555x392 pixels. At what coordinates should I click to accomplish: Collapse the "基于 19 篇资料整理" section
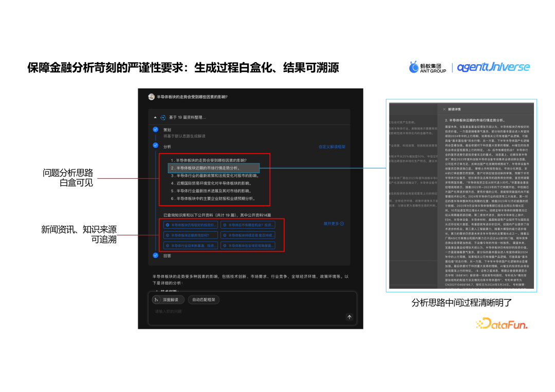click(156, 117)
